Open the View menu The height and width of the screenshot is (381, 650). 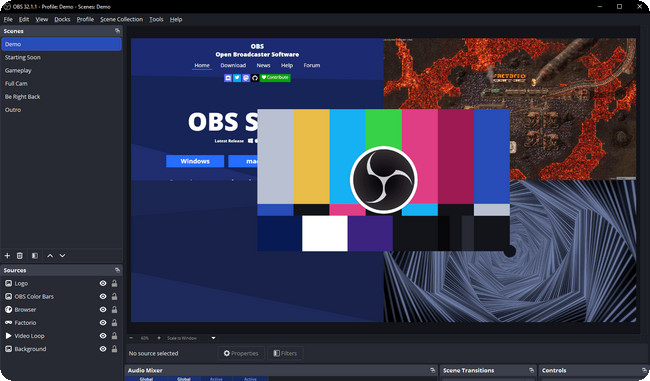tap(41, 19)
